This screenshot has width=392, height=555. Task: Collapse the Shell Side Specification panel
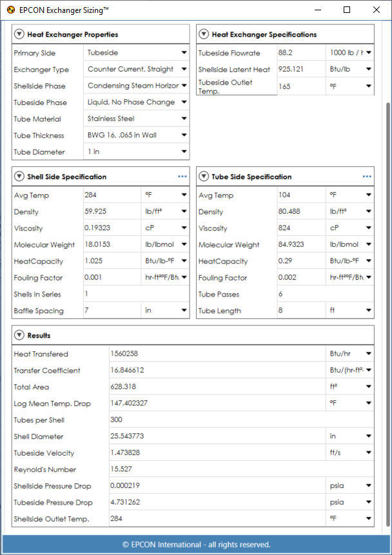pos(19,177)
